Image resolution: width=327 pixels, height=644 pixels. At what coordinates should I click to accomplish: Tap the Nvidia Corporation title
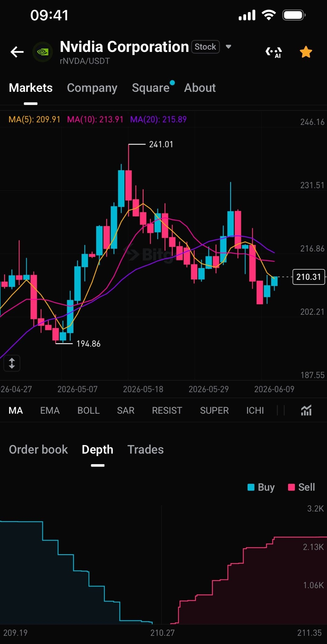coord(124,47)
